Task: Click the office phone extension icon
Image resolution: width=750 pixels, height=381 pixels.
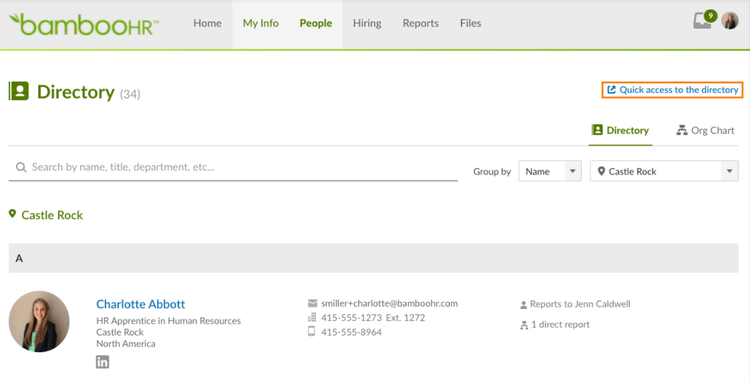Action: pyautogui.click(x=312, y=317)
